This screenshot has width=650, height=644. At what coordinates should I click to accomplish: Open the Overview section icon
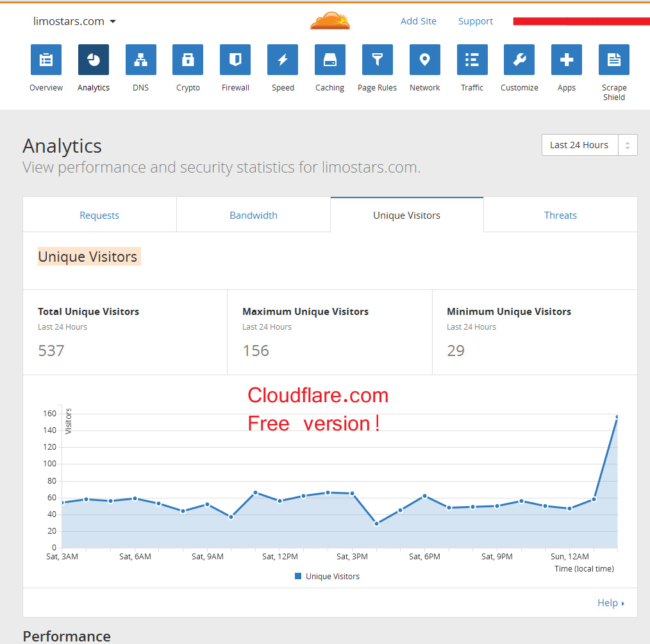click(46, 60)
